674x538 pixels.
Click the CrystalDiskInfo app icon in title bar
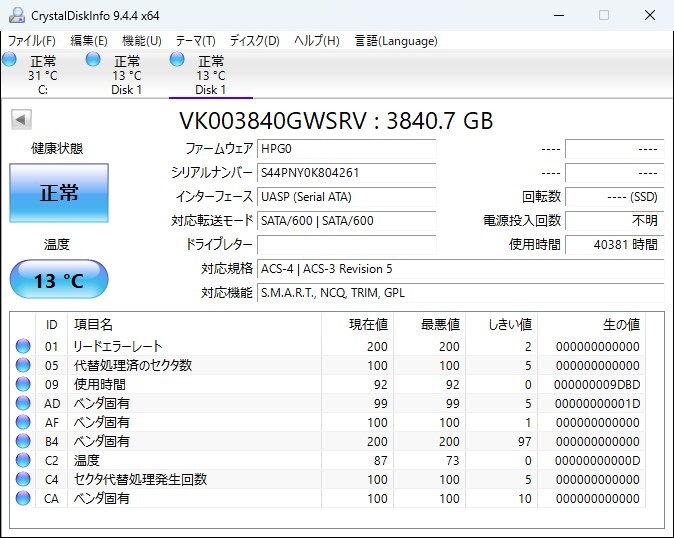[x=17, y=15]
